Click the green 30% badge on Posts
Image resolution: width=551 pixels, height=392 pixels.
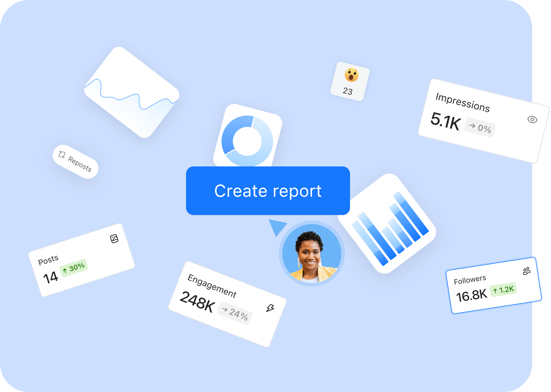[x=74, y=268]
